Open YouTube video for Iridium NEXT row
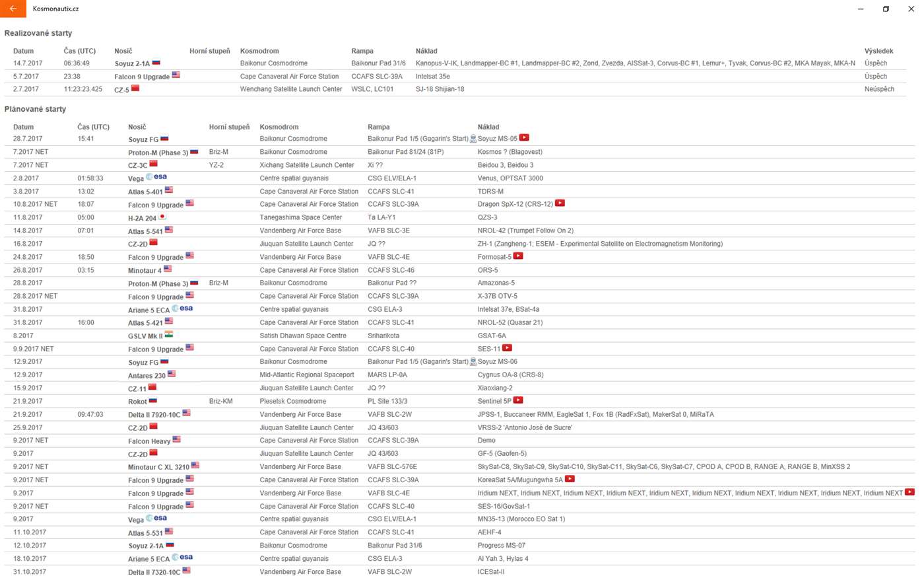The image size is (924, 578). pos(909,492)
